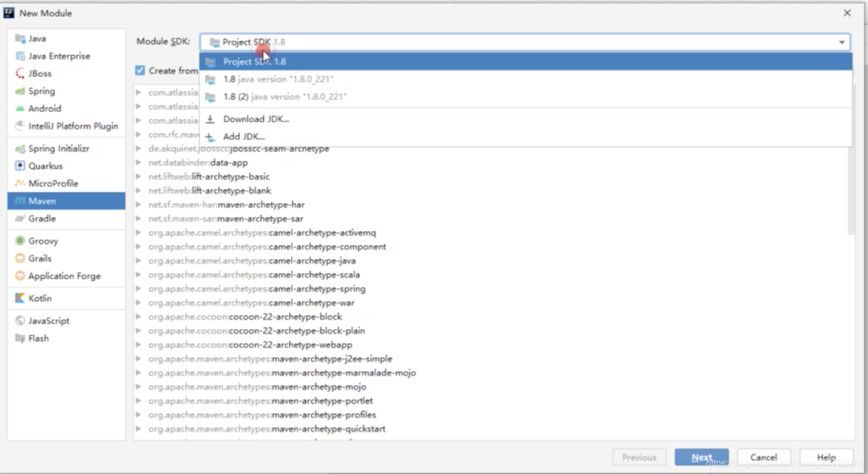Select the camel-archetype-component row

click(491, 247)
